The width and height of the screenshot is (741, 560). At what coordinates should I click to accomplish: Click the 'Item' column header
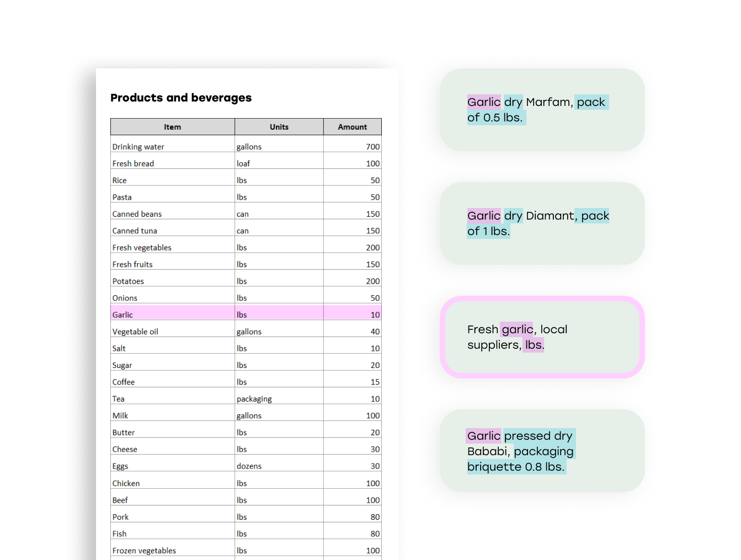[173, 127]
